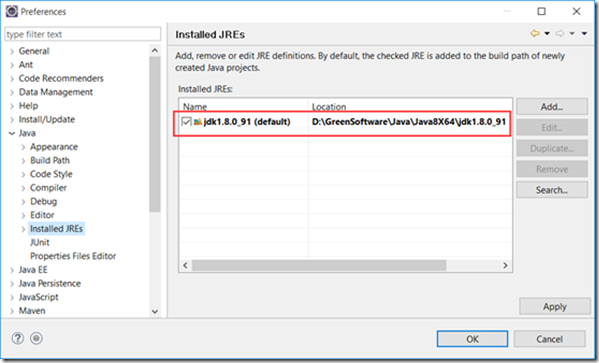Select Java EE category
The image size is (599, 363).
click(x=33, y=270)
